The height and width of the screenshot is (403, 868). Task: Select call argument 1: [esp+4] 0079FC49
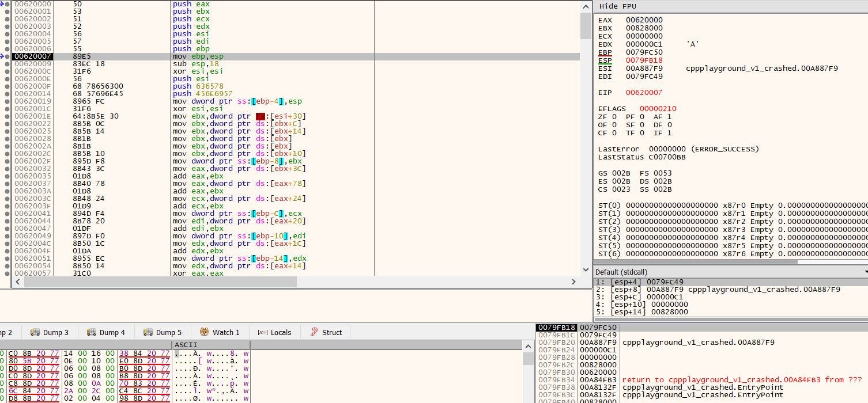point(730,282)
